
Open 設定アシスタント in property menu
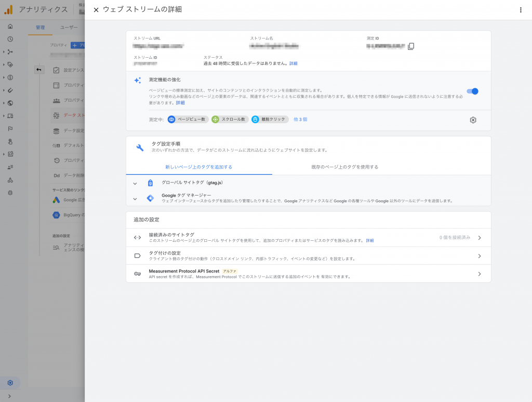pos(68,70)
